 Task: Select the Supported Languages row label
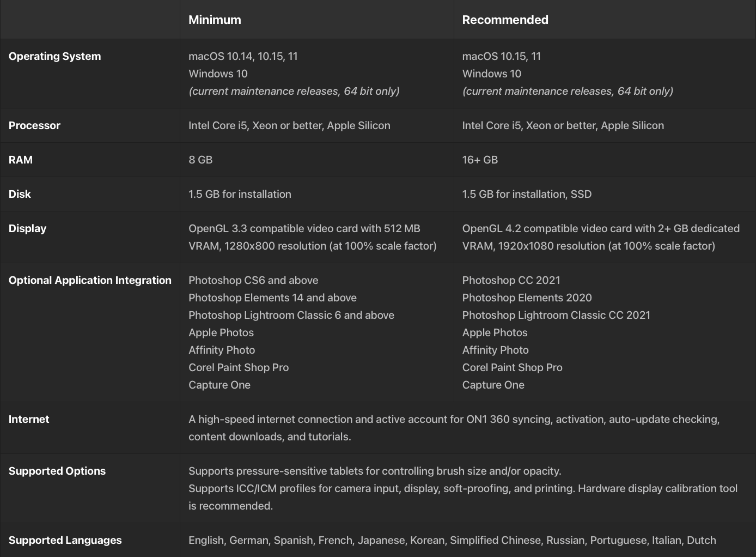[65, 540]
